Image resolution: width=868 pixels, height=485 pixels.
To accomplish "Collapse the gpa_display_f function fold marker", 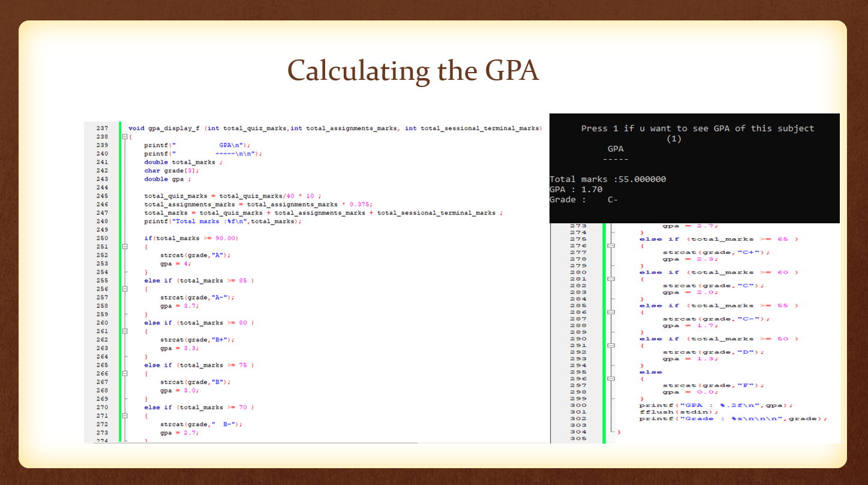I will tap(124, 137).
